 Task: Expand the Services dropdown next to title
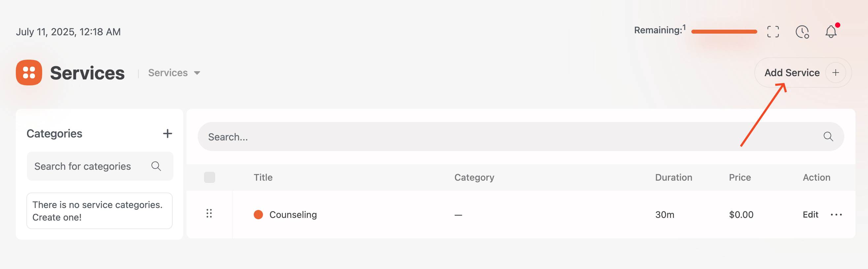tap(174, 73)
